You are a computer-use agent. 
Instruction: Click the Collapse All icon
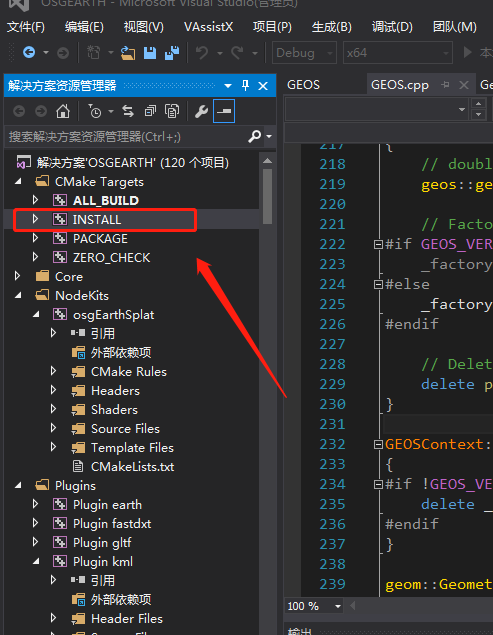click(x=150, y=111)
